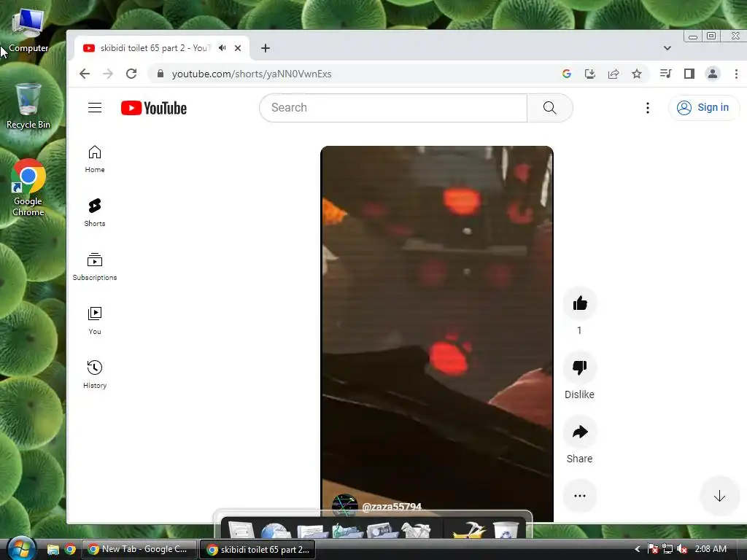Open Shorts in the sidebar
This screenshot has width=747, height=560.
tap(95, 213)
